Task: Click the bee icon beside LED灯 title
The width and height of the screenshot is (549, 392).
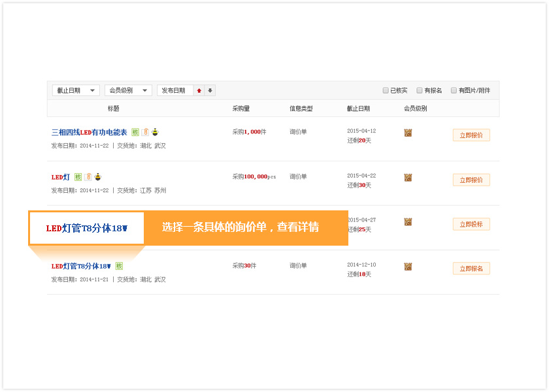Action: 98,177
